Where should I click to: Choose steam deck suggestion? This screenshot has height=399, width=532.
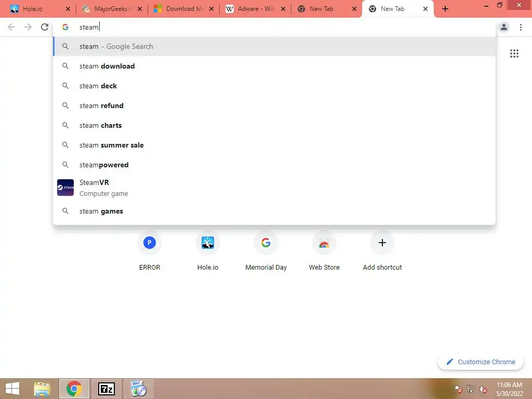(x=274, y=86)
